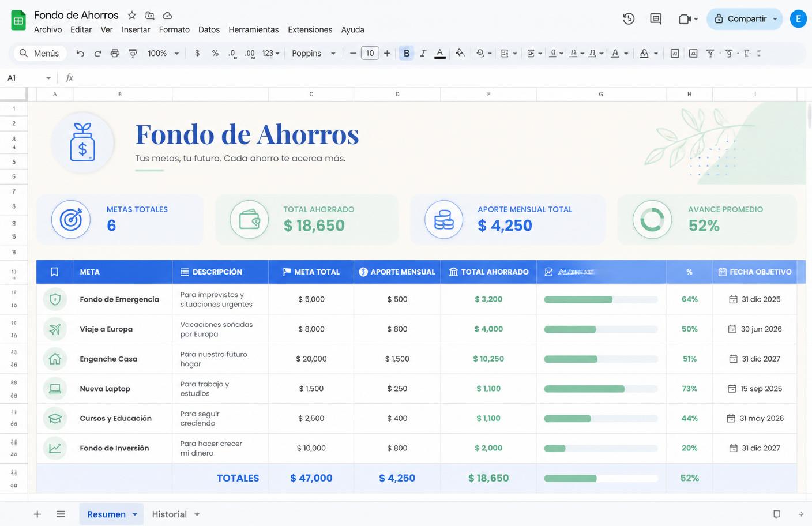The height and width of the screenshot is (526, 812).
Task: Open the text color A swatch
Action: [x=440, y=53]
